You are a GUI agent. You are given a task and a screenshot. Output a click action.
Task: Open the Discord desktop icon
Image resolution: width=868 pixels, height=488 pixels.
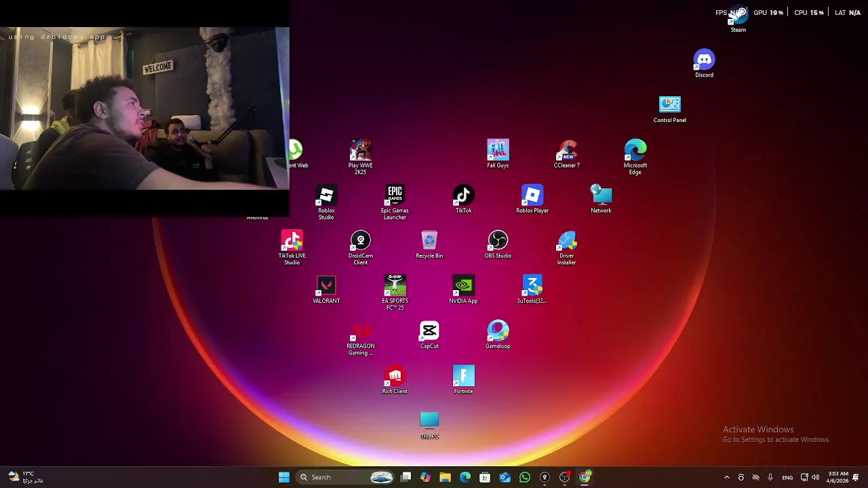pyautogui.click(x=704, y=64)
